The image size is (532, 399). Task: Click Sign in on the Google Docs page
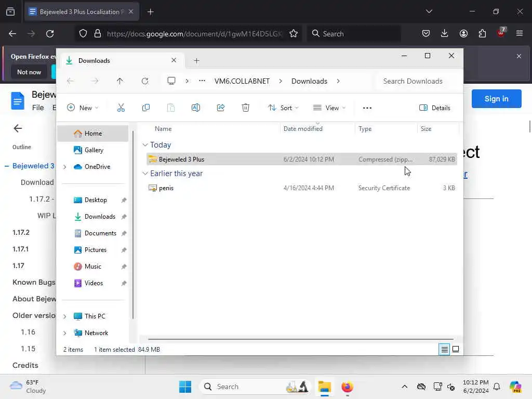coord(496,99)
